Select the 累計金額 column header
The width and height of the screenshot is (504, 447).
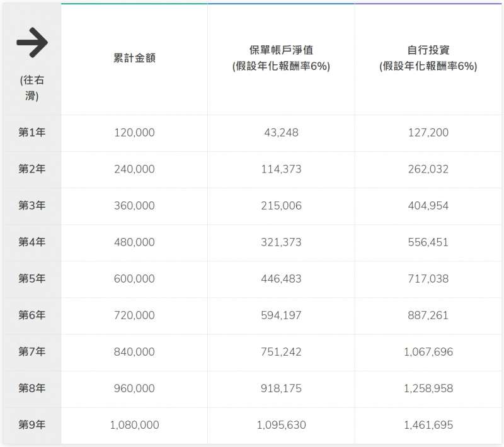pos(134,58)
